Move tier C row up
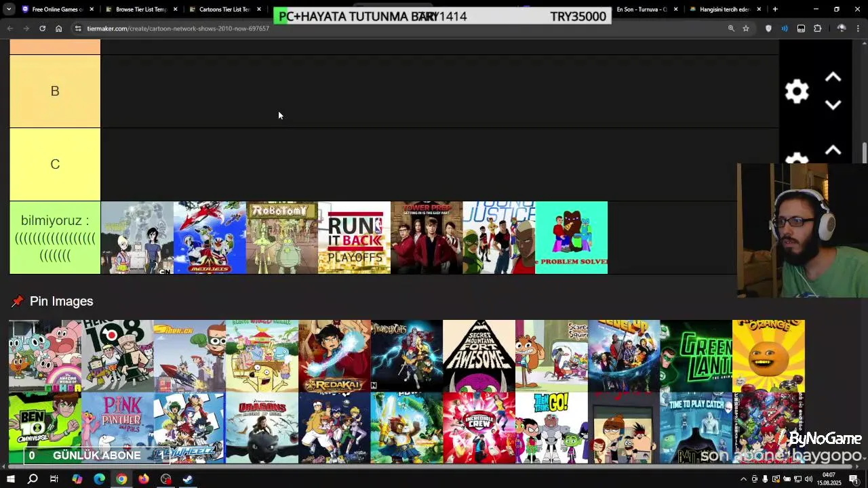 (833, 150)
